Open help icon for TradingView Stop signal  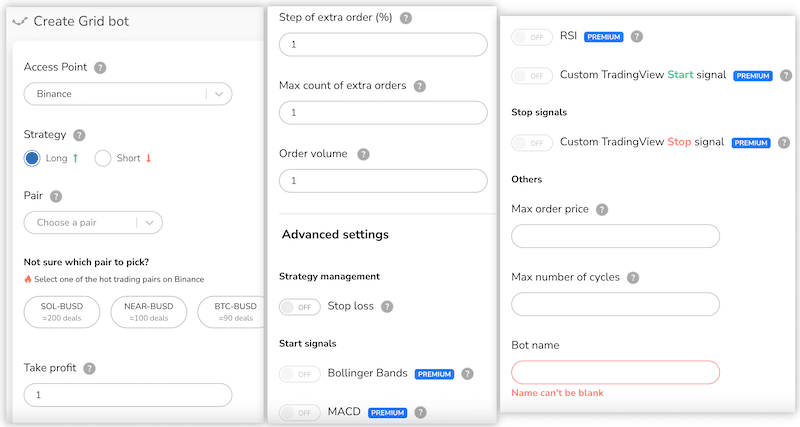click(784, 143)
